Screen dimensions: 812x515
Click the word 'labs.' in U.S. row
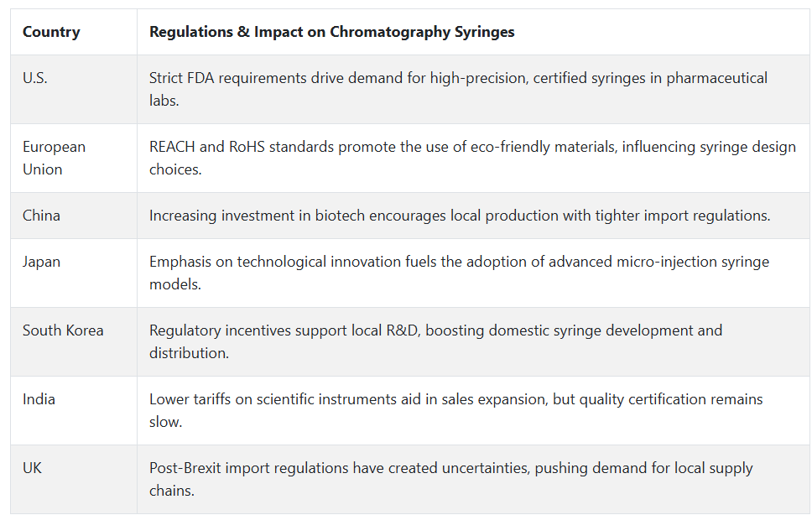pyautogui.click(x=164, y=101)
